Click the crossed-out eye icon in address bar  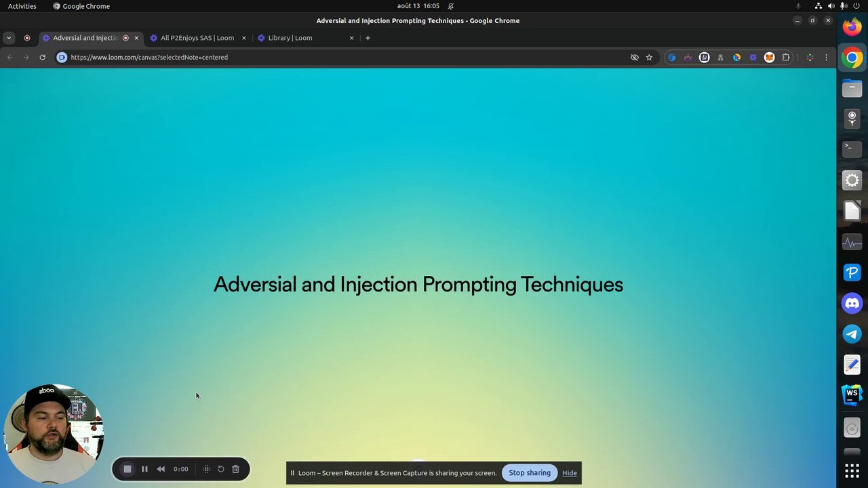tap(635, 58)
